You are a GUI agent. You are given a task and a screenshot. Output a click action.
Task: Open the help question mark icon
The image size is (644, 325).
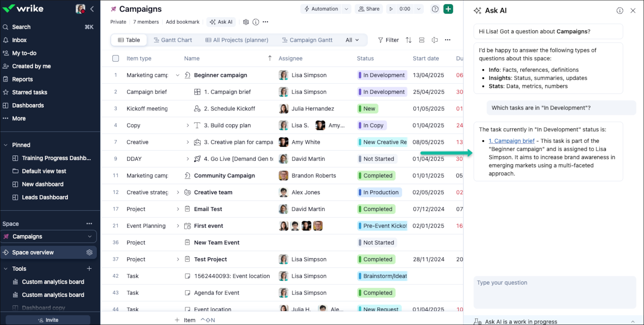click(x=435, y=9)
